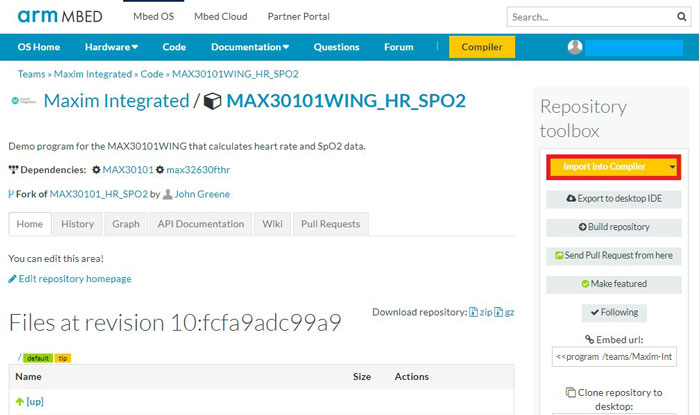
Task: Click the Embed url text field
Action: [614, 357]
